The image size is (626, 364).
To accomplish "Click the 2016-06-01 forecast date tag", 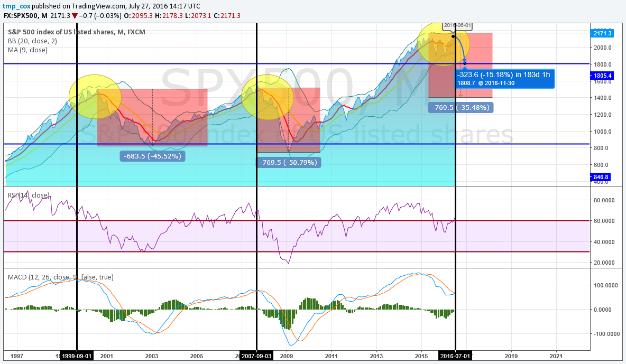I will tap(457, 25).
